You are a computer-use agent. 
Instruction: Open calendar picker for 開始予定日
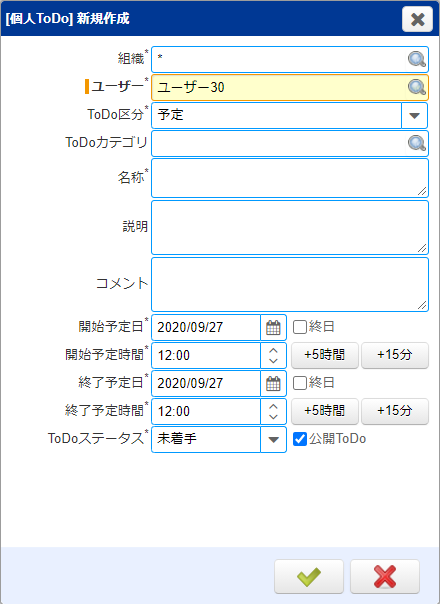coord(273,327)
